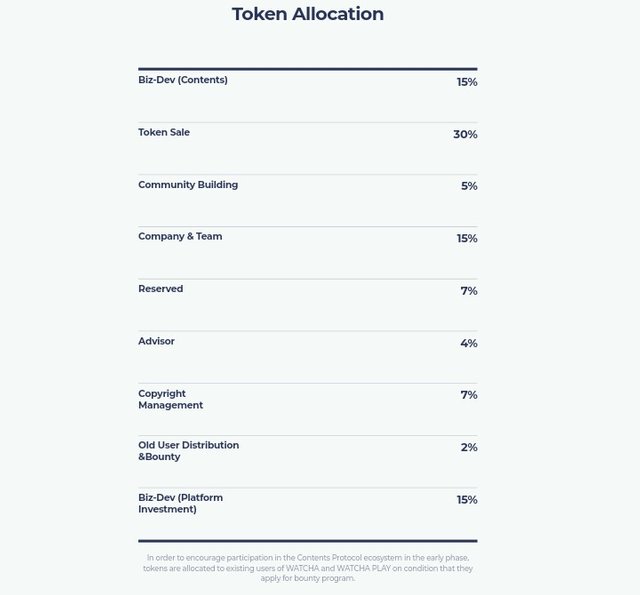The width and height of the screenshot is (640, 595).
Task: Click the 7% Reserved value
Action: click(469, 291)
